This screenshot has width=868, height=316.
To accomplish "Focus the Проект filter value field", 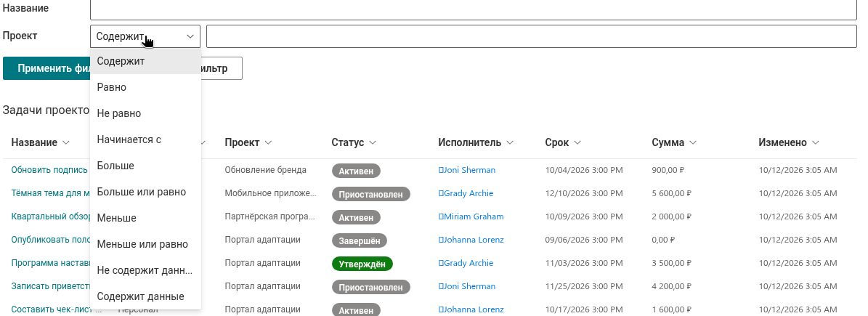I will (x=532, y=36).
